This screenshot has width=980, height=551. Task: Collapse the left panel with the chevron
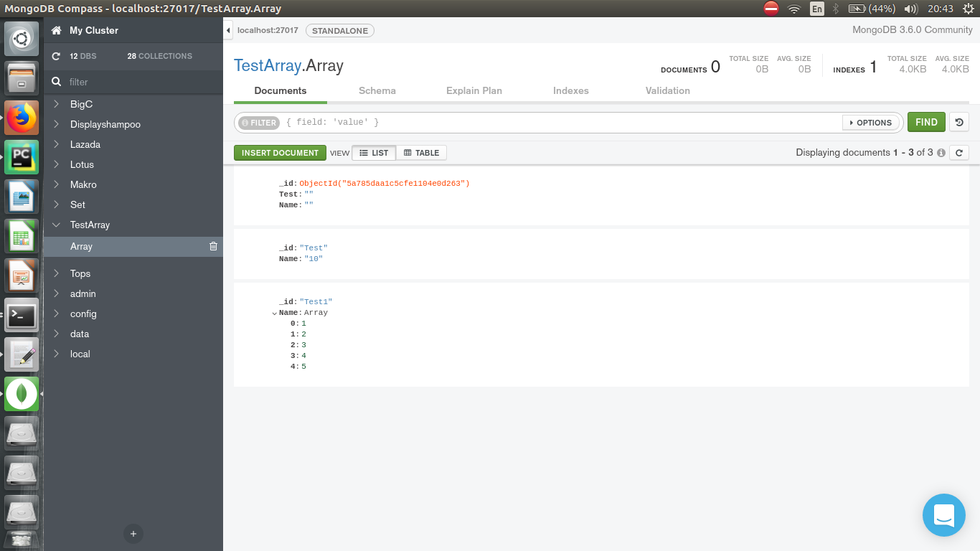pos(229,30)
